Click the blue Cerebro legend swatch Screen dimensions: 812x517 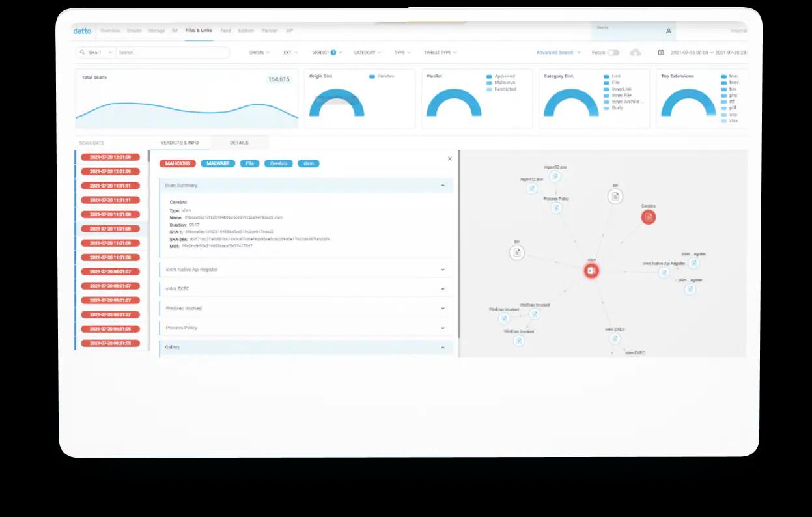click(372, 76)
